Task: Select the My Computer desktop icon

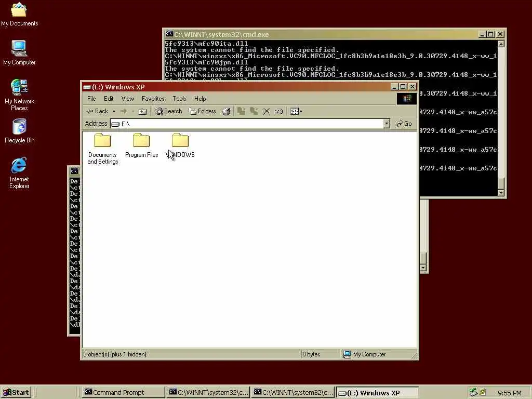Action: (x=19, y=52)
